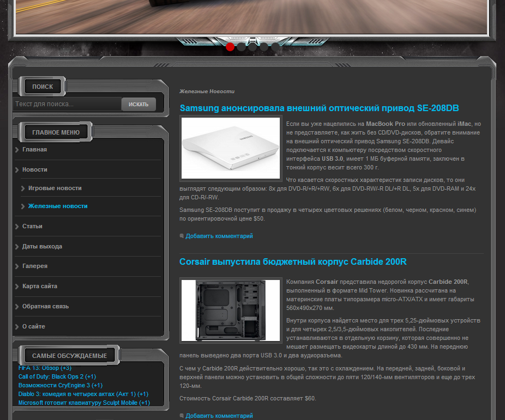Screen dimensions: 505x420
Task: Click arrow icon beside Обратная связь
Action: click(17, 307)
